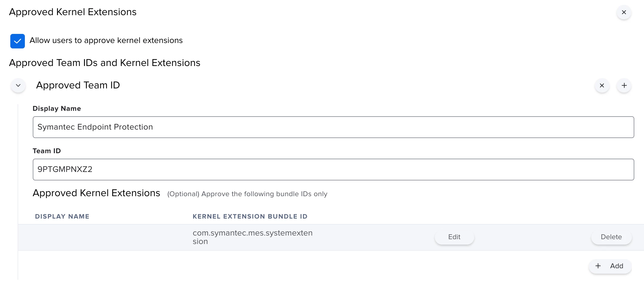This screenshot has height=287, width=644.
Task: Edit the com.symantec.mes.systemextension entry
Action: [x=454, y=237]
